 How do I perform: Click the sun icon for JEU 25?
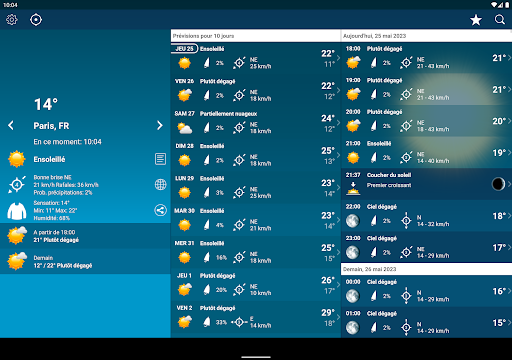tap(184, 63)
